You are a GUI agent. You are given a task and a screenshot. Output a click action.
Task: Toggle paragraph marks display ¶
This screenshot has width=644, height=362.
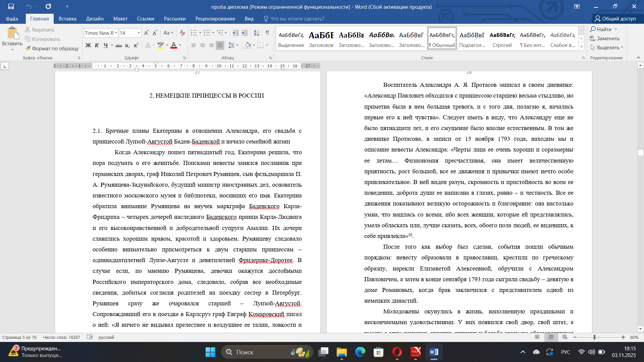pyautogui.click(x=268, y=33)
